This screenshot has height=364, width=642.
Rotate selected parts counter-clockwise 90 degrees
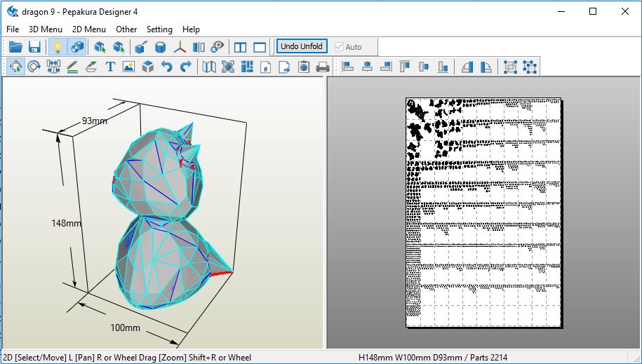(467, 67)
